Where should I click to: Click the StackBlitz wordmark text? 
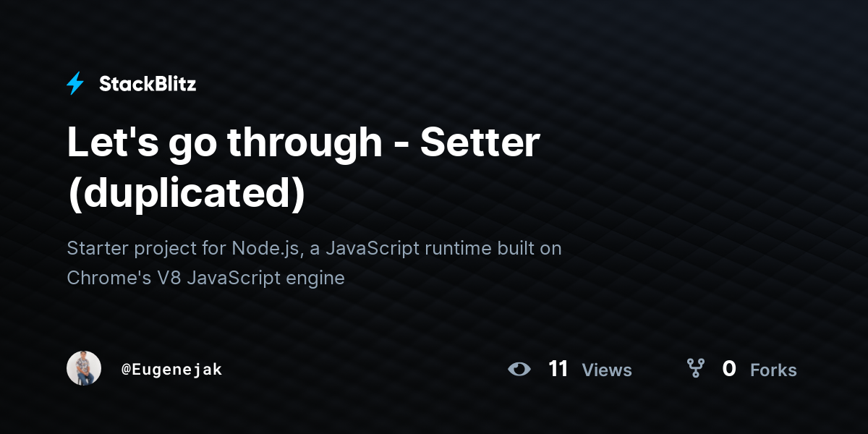coord(148,84)
